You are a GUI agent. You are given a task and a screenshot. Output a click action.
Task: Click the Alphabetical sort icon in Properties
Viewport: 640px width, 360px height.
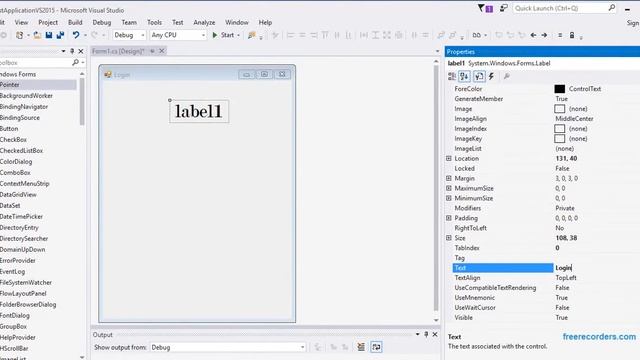pos(464,76)
